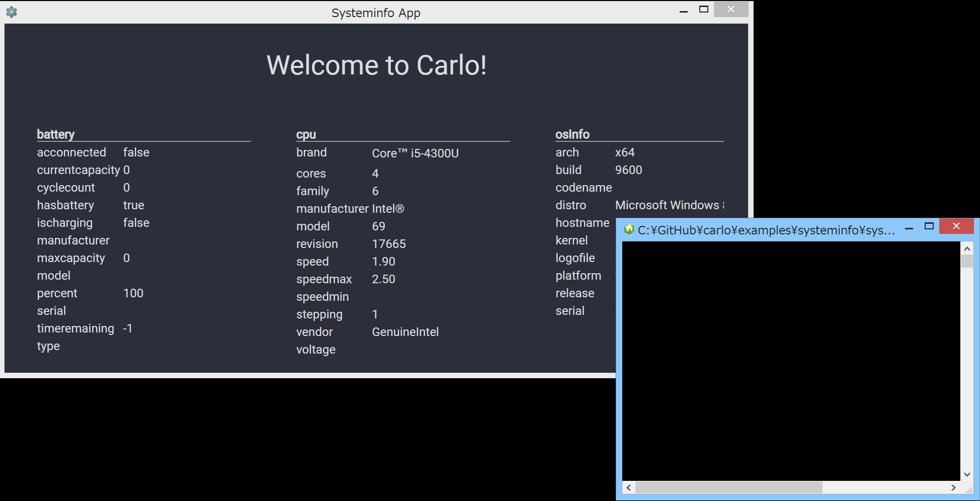Click the 'hostname' label

583,223
